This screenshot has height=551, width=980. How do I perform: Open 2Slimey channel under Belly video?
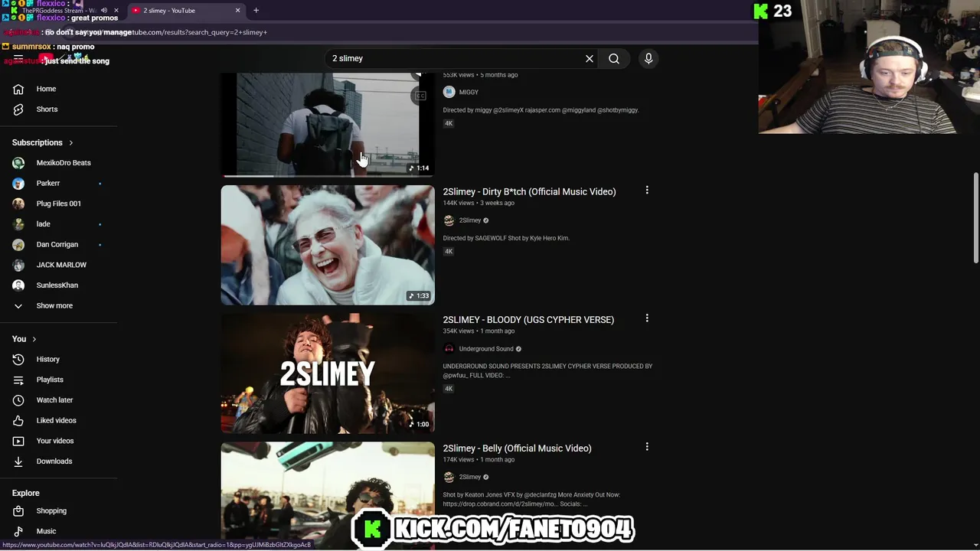[x=469, y=478]
